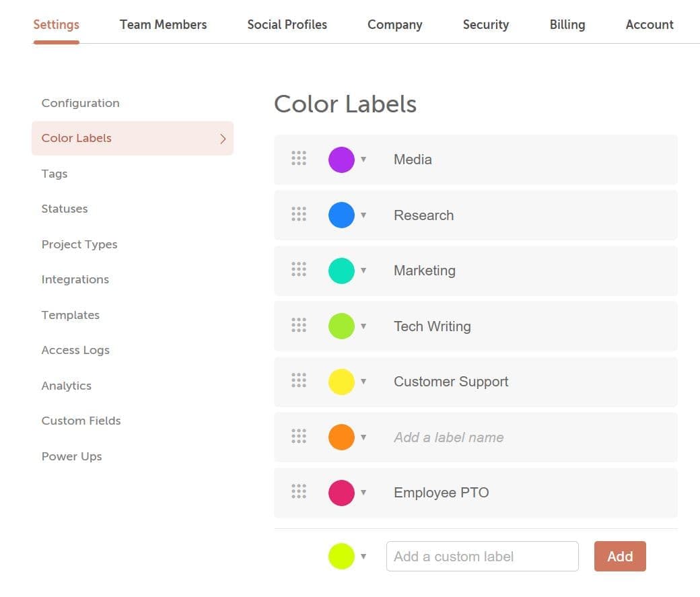The image size is (700, 597).
Task: Switch to the Settings tab
Action: pyautogui.click(x=57, y=24)
